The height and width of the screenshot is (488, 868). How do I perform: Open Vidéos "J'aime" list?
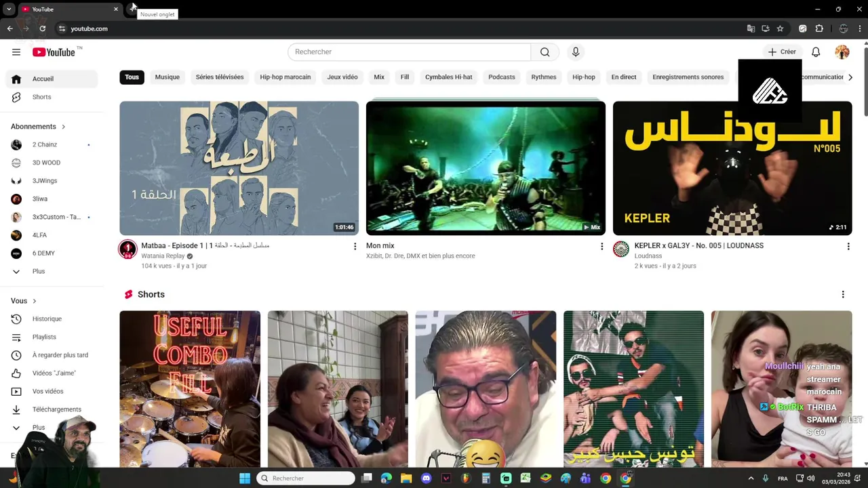pos(52,373)
